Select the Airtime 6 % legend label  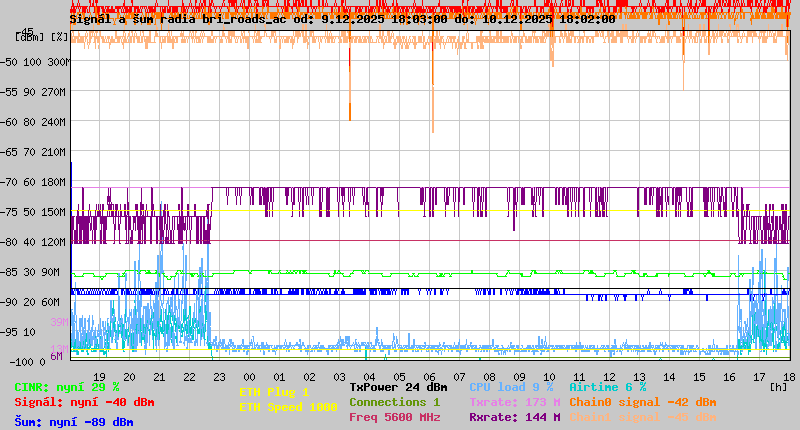coord(607,387)
